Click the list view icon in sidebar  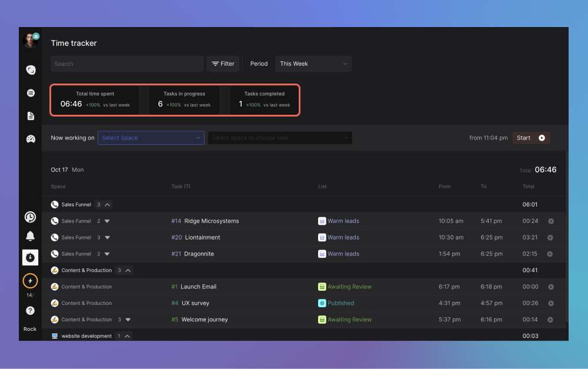coord(31,93)
